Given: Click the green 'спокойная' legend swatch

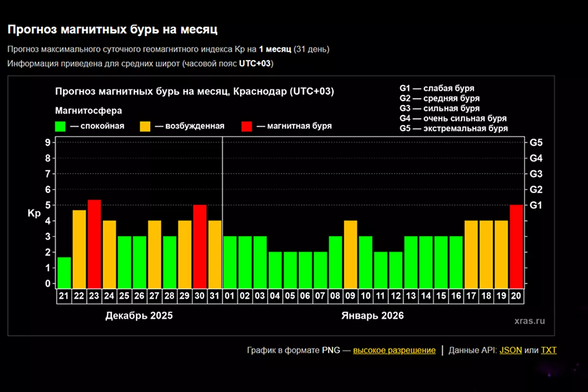Looking at the screenshot, I should pyautogui.click(x=61, y=126).
